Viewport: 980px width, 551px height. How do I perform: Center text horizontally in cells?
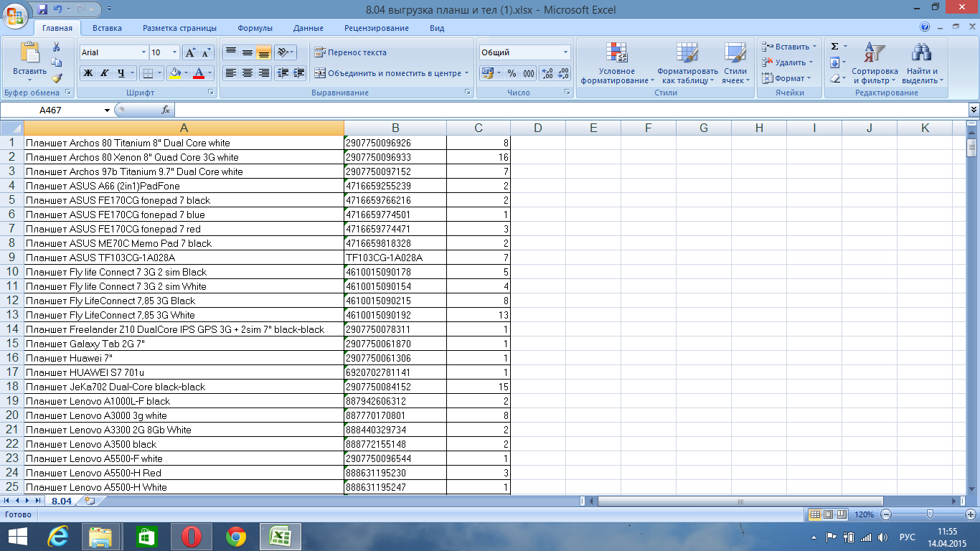(248, 73)
